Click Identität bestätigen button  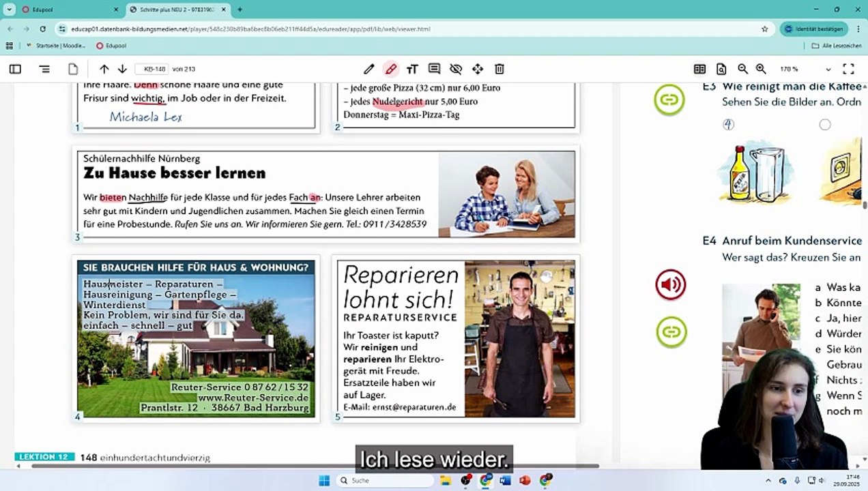813,29
